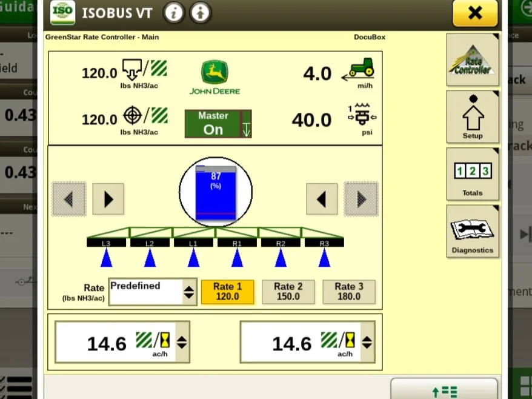Screen dimensions: 532x399
Task: Select Rate 1 120.0
Action: 227,291
